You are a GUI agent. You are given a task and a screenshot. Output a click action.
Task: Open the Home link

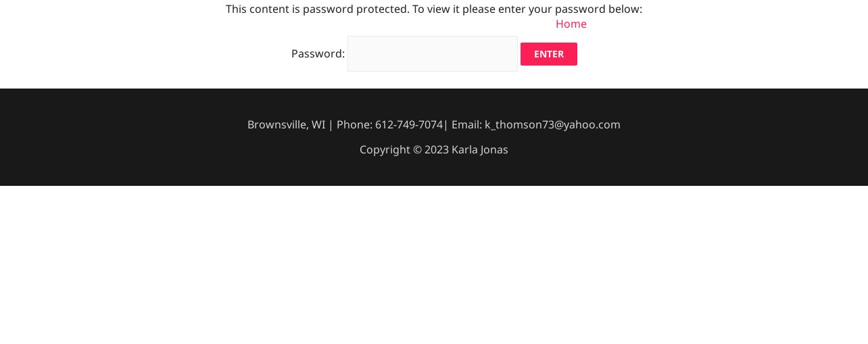571,24
